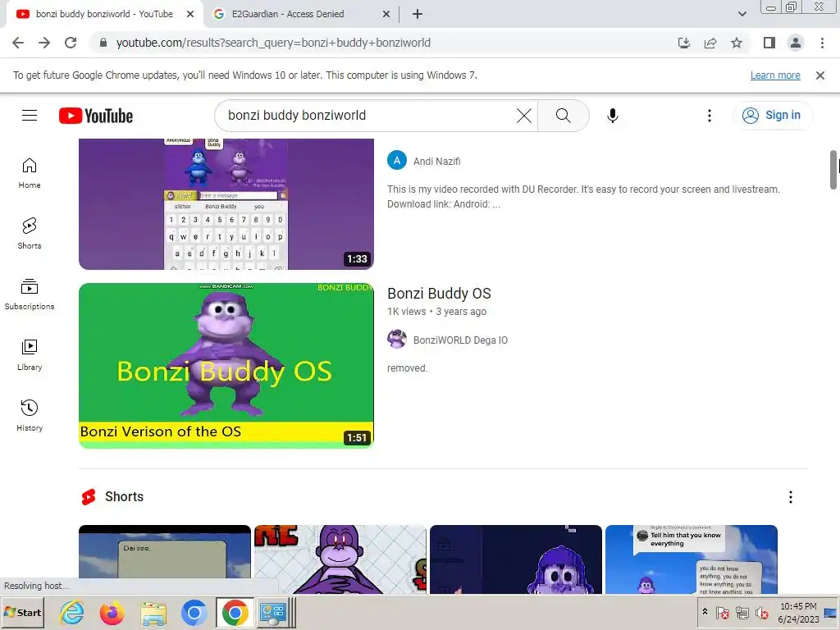Go to YouTube home via logo
Screen dimensions: 840x630
pyautogui.click(x=96, y=116)
